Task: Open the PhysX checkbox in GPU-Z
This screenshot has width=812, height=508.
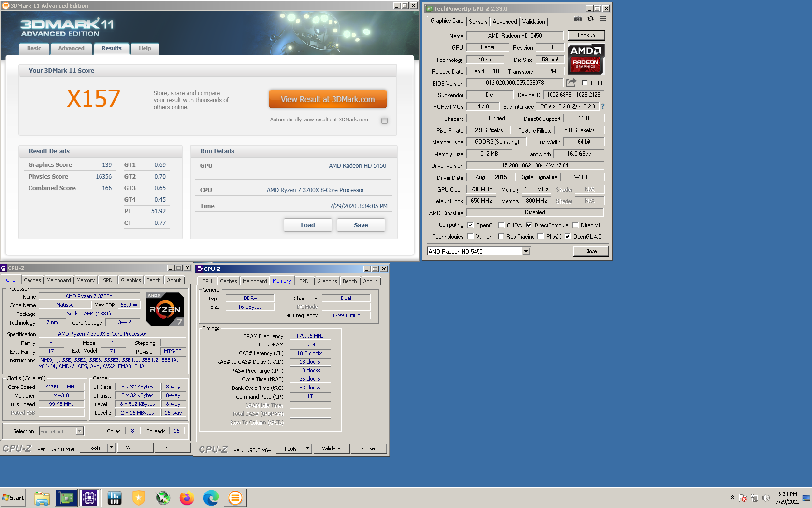Action: 540,237
